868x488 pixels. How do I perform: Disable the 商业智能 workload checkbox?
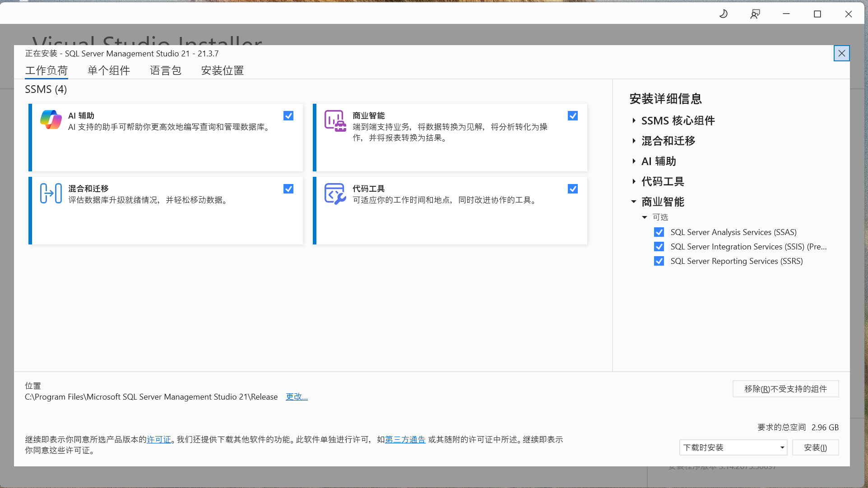coord(572,115)
